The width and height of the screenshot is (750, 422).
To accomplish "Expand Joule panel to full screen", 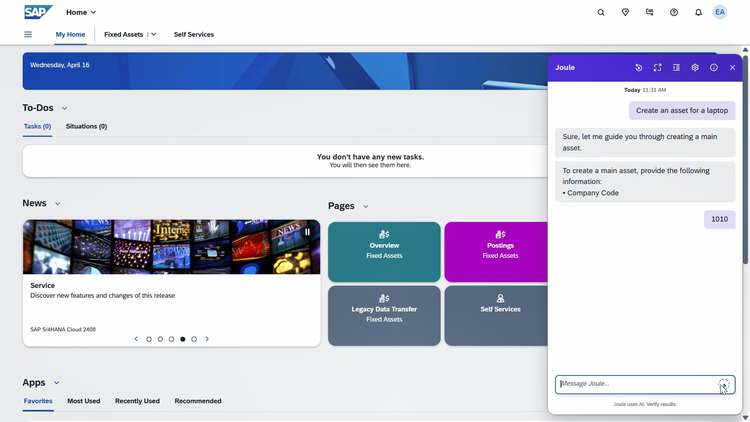I will pos(658,67).
